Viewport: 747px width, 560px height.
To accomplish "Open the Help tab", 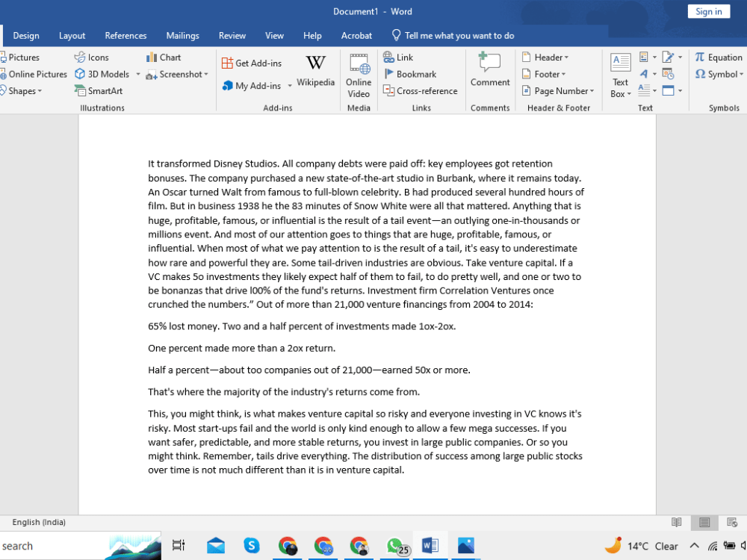I will (312, 36).
